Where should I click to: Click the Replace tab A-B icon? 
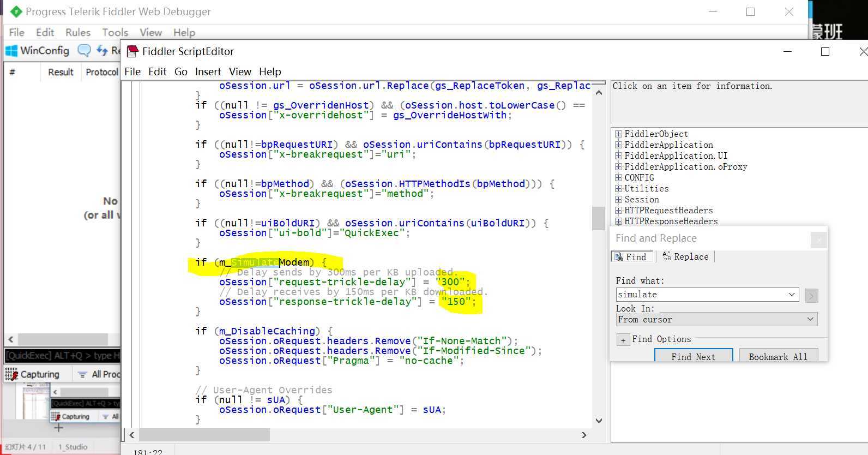666,256
